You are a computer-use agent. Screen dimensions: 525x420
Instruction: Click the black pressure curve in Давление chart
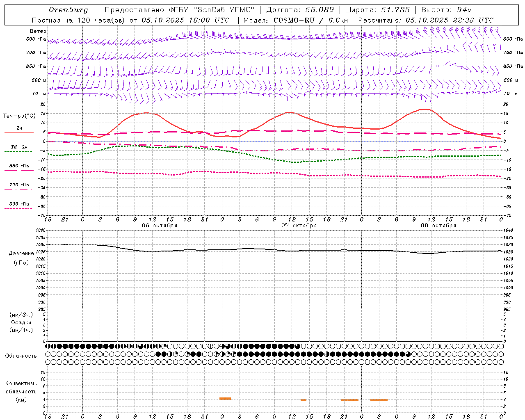coord(275,249)
